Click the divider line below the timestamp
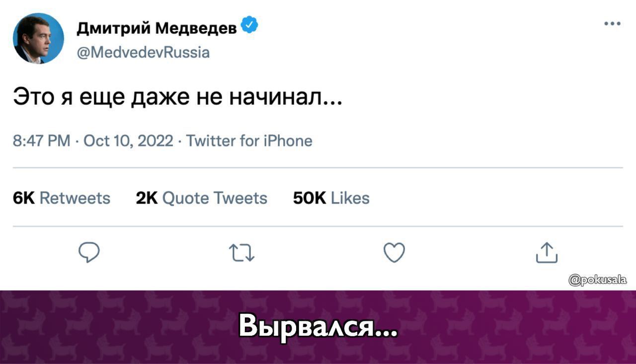This screenshot has width=636, height=364. [318, 168]
